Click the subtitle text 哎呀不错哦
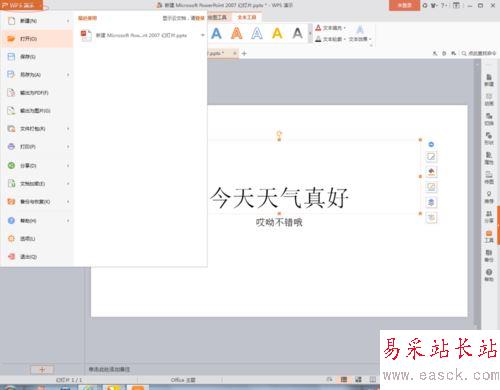Viewport: 500px width, 390px height. (x=279, y=222)
